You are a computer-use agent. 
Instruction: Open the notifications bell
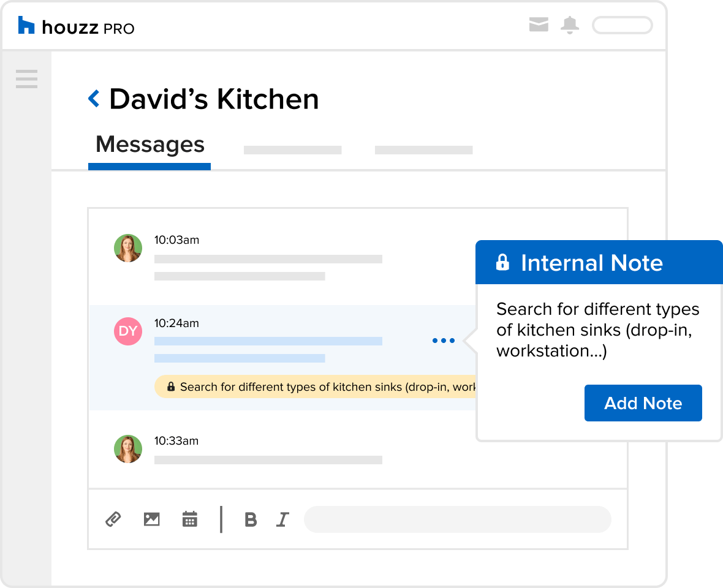pos(570,25)
